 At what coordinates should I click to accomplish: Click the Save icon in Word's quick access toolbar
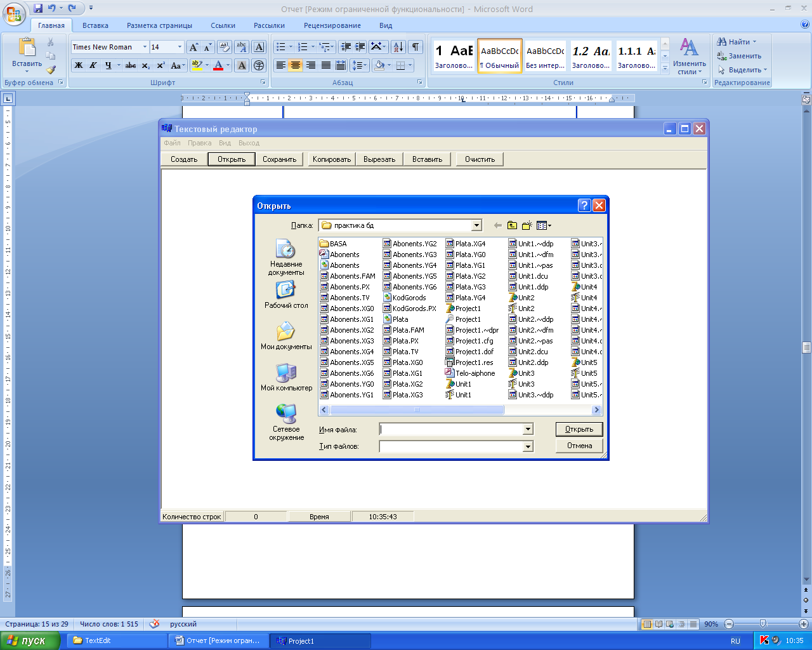click(38, 8)
